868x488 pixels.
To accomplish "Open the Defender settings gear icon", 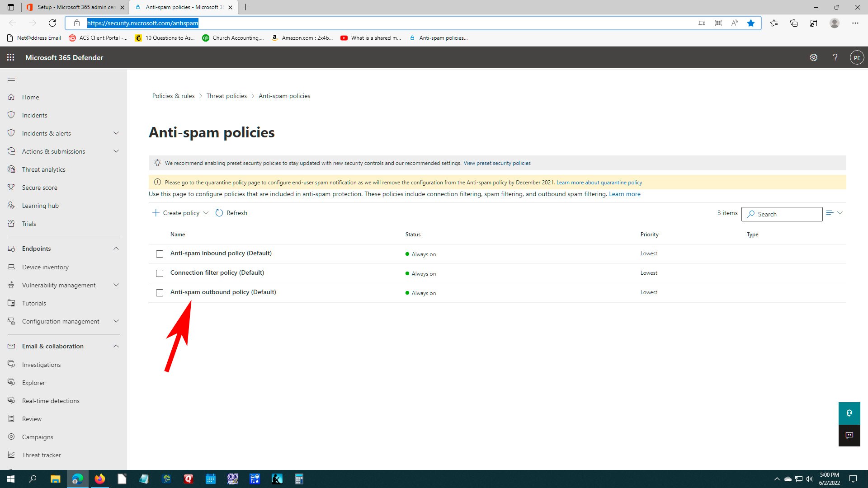I will [x=813, y=57].
